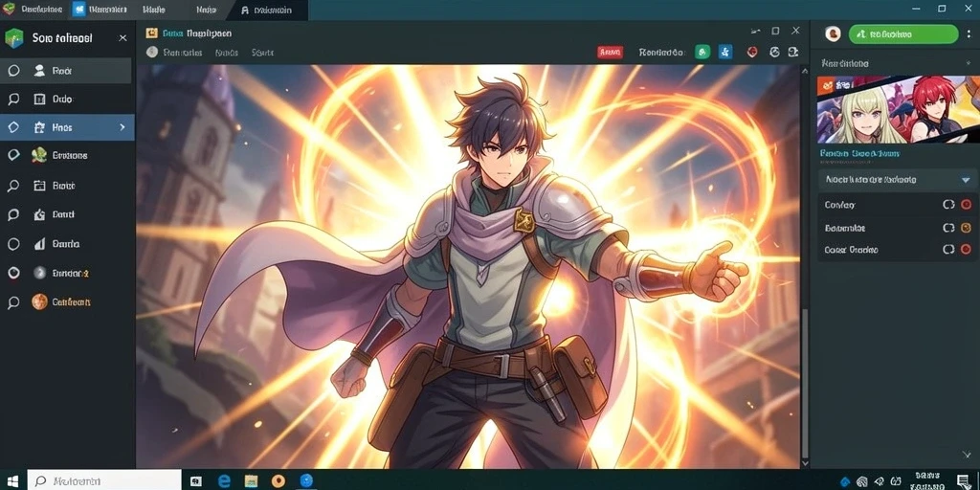Expand the dropdown arrow in the right panel

point(965,180)
